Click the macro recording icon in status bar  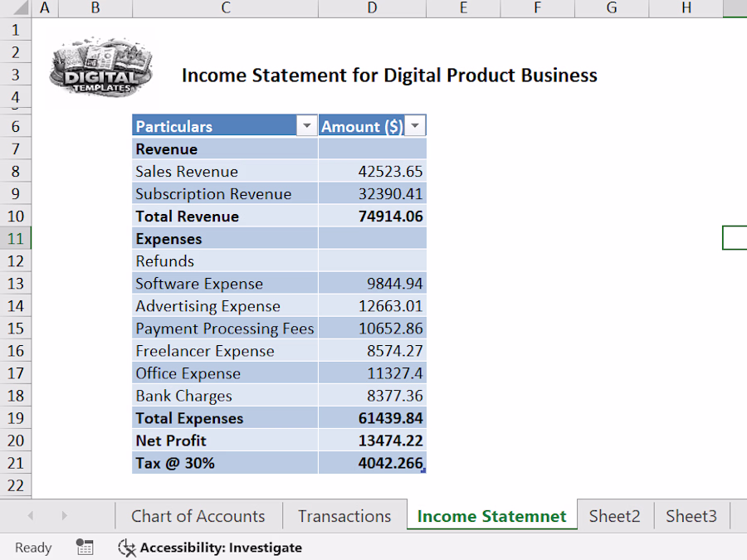(x=85, y=548)
